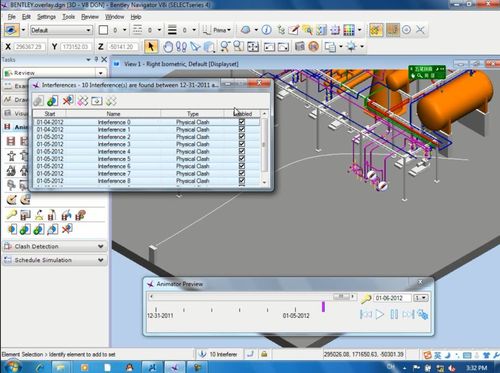Screen dimensions: 500x373
Task: Open the active color dropdown arrow
Action: (125, 30)
